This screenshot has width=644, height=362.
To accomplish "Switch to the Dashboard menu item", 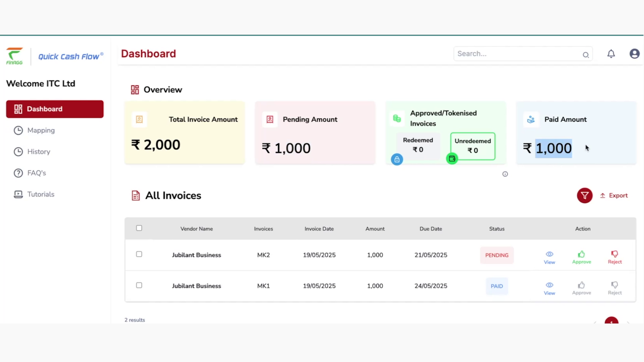I will (45, 109).
